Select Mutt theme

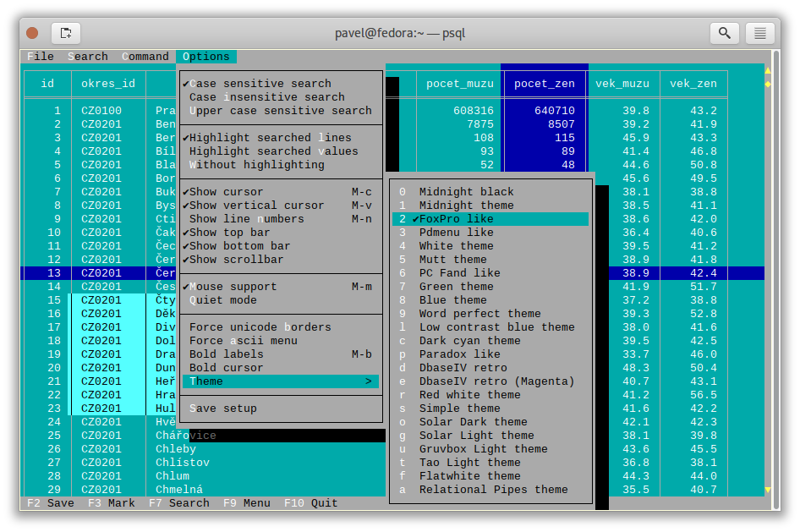click(490, 259)
